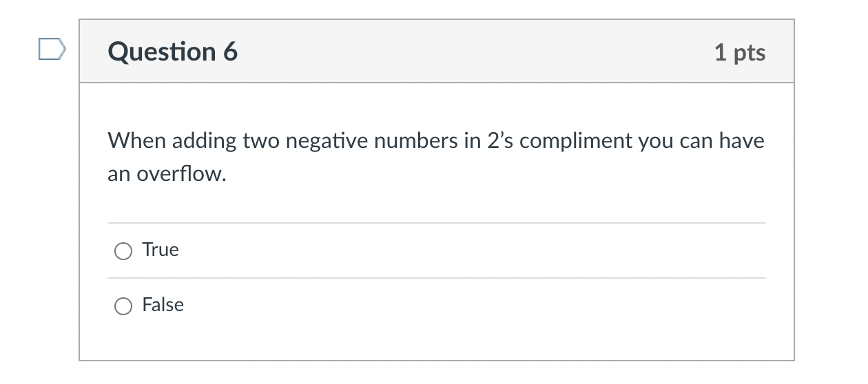Viewport: 868px width, 384px height.
Task: Click the blank area of False answer row
Action: click(x=475, y=306)
